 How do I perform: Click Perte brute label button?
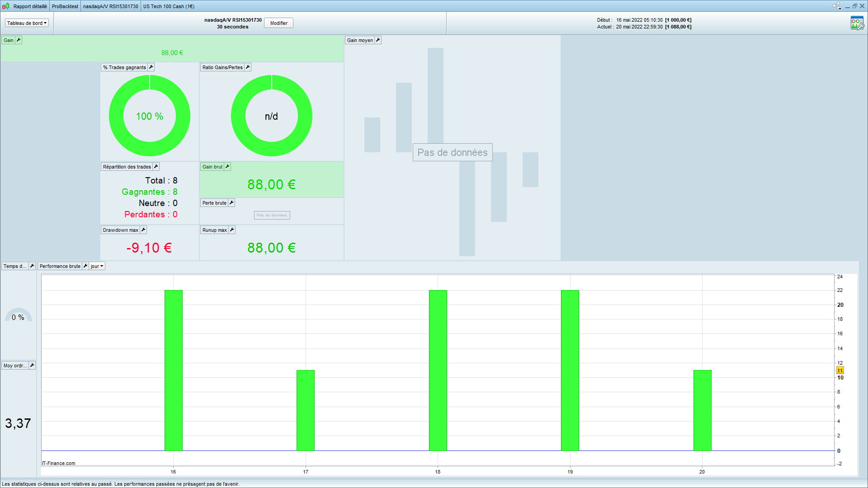click(214, 203)
